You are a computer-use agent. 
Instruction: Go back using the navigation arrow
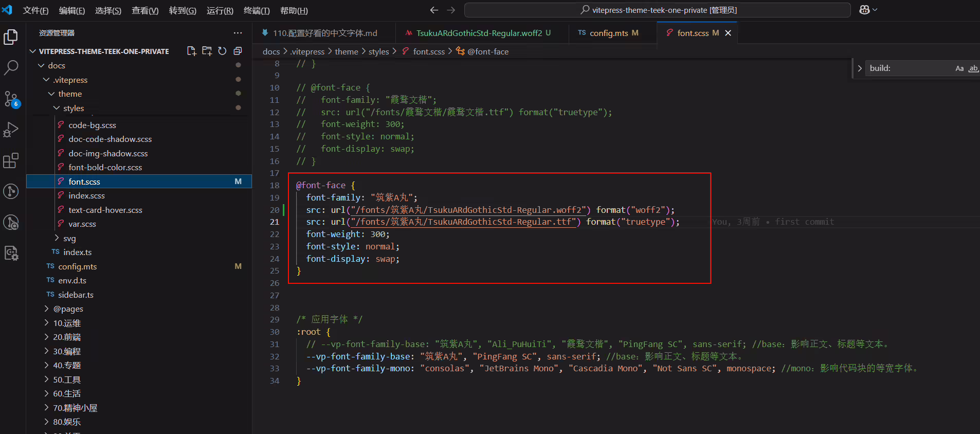coord(434,10)
